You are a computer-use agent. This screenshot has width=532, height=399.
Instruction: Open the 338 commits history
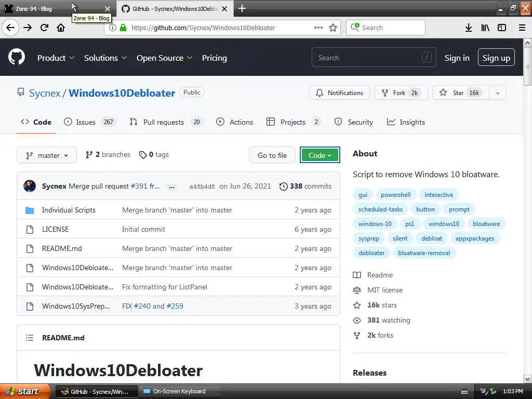pos(305,186)
